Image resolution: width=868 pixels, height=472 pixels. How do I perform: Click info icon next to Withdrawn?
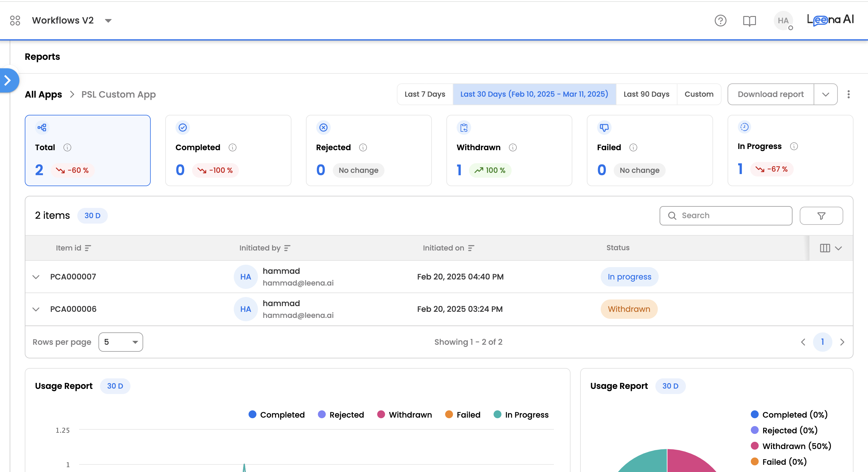pos(513,148)
